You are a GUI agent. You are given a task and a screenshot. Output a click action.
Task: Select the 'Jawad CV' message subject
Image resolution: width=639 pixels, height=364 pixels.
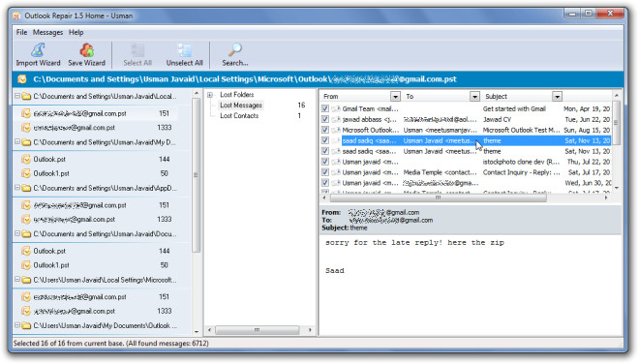pyautogui.click(x=497, y=119)
